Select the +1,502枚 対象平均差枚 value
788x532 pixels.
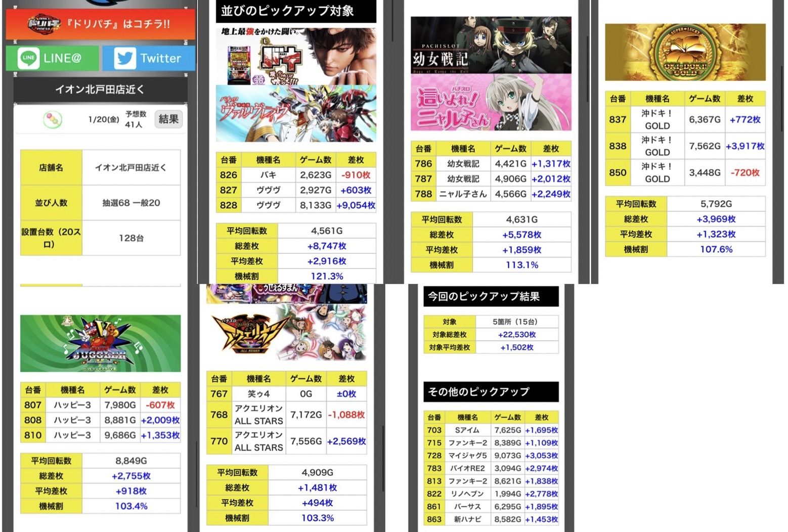(517, 347)
